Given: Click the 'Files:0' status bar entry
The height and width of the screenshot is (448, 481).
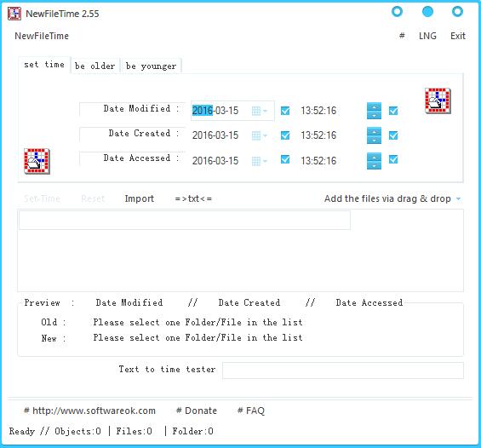Looking at the screenshot, I should pyautogui.click(x=134, y=431).
